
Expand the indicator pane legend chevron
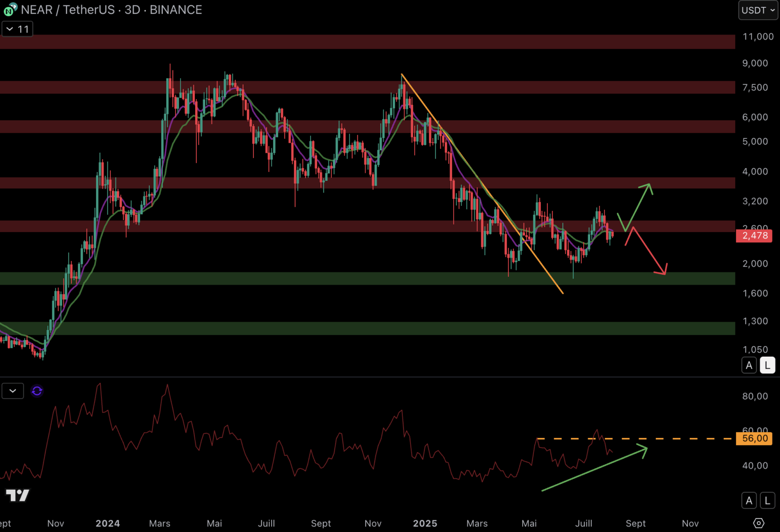pos(13,391)
